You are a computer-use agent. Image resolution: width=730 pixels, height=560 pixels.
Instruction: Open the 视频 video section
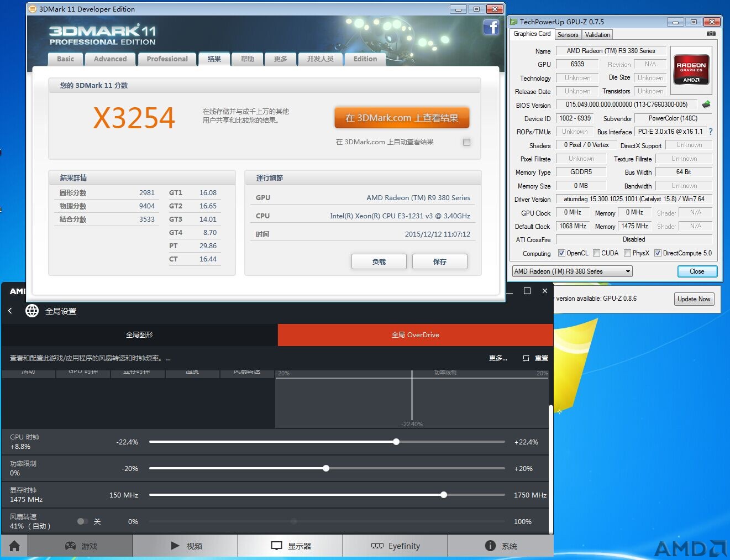186,546
